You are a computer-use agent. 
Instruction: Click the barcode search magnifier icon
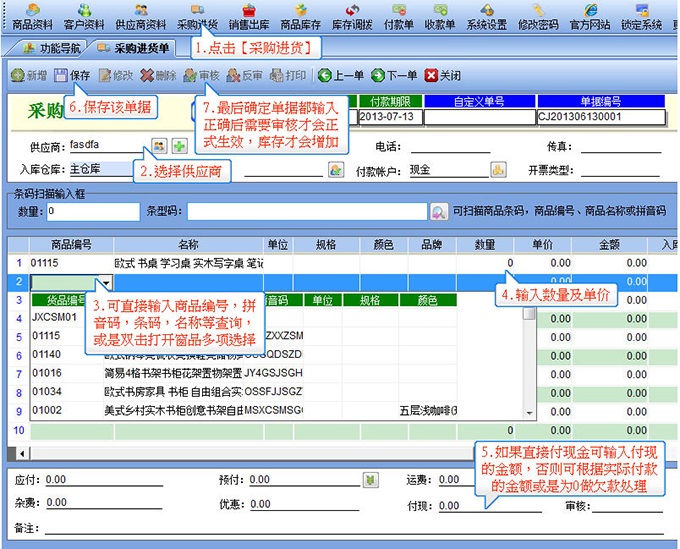point(439,212)
